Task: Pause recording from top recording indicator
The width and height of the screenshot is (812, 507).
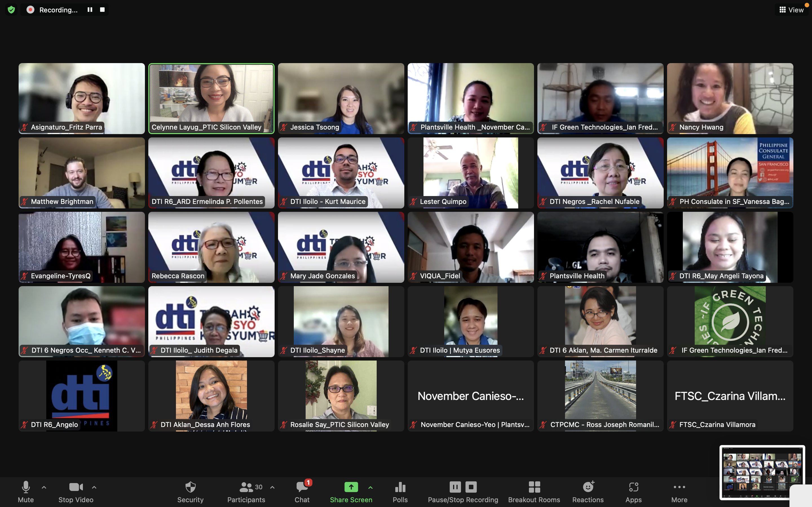Action: [90, 10]
